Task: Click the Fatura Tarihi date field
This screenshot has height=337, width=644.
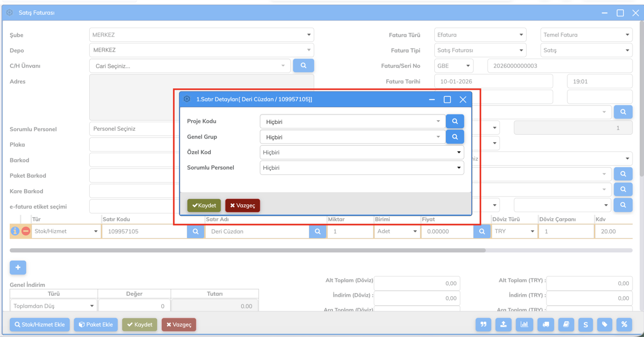Action: point(493,82)
